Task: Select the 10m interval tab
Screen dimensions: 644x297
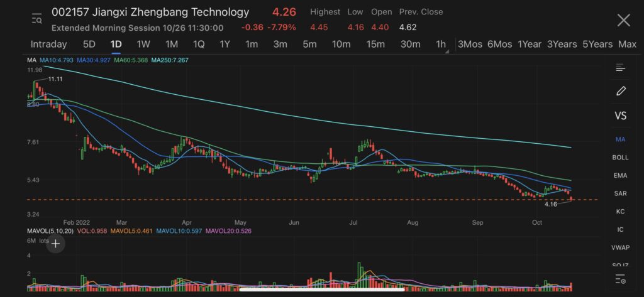Action: click(x=341, y=45)
